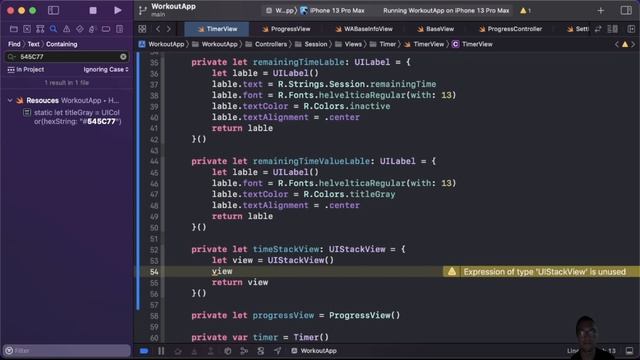640x360 pixels.
Task: Select WorkoutApp process in debug bar
Action: (314, 351)
